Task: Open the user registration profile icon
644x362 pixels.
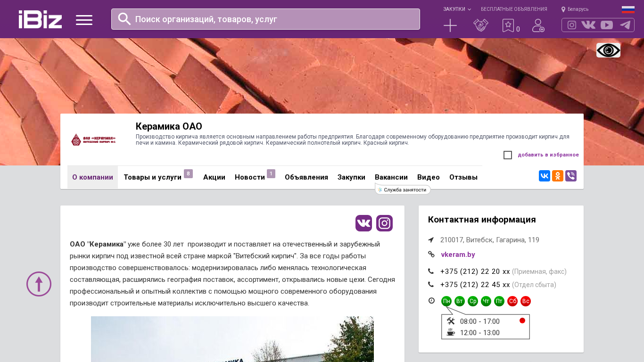Action: click(538, 25)
